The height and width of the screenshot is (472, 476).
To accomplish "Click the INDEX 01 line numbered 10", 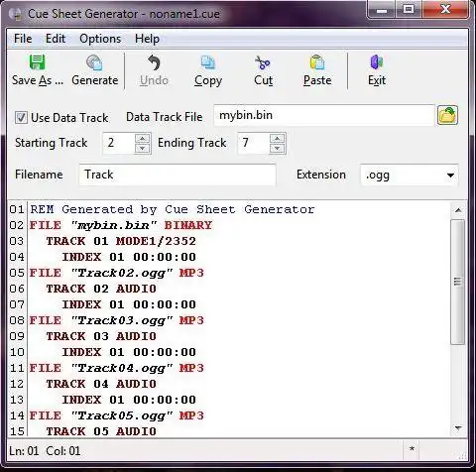I will [x=129, y=352].
